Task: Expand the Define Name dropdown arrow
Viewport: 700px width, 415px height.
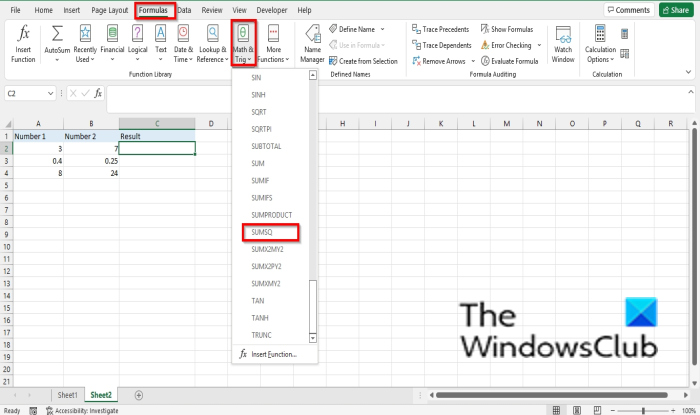Action: click(x=383, y=29)
